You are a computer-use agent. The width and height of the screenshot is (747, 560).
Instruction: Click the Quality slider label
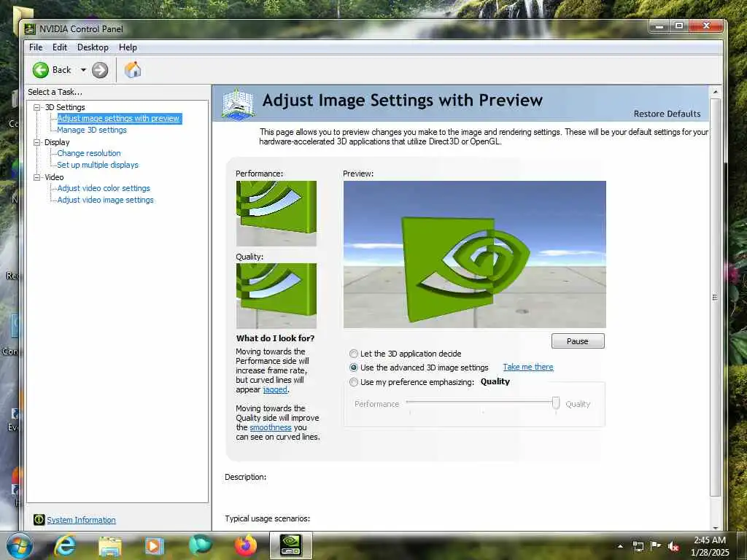[x=578, y=404]
